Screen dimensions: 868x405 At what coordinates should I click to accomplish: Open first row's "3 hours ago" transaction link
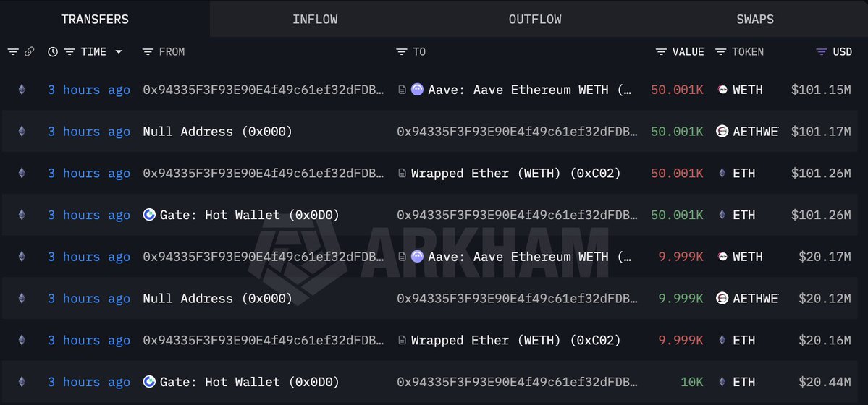tap(89, 90)
